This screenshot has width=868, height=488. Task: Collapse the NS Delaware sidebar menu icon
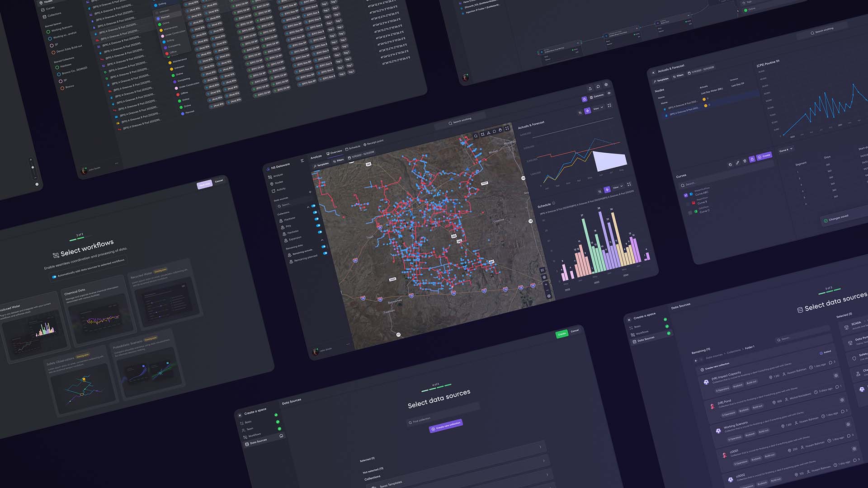point(302,160)
